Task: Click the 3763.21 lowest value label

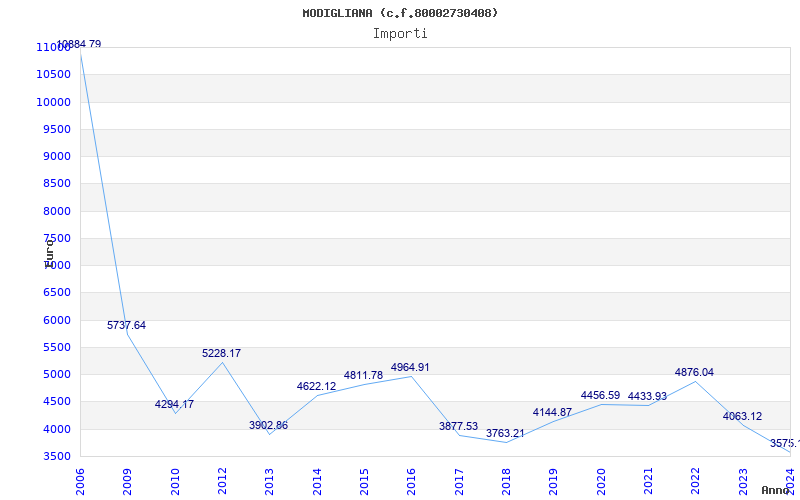Action: click(505, 434)
